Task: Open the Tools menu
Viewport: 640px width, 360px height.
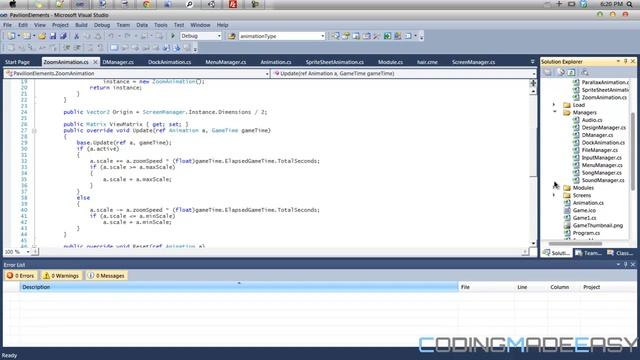Action: [x=161, y=25]
